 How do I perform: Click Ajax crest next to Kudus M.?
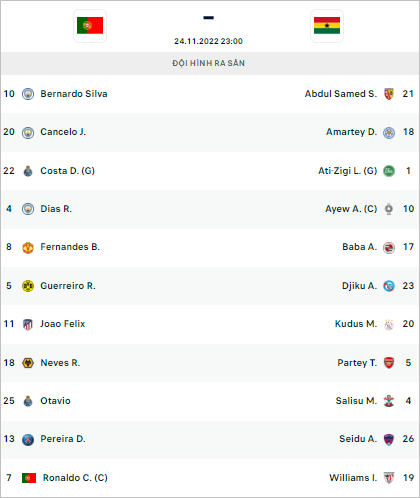coord(389,324)
